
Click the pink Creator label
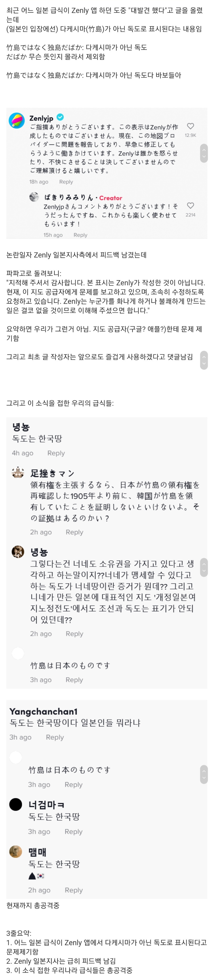pos(111,198)
